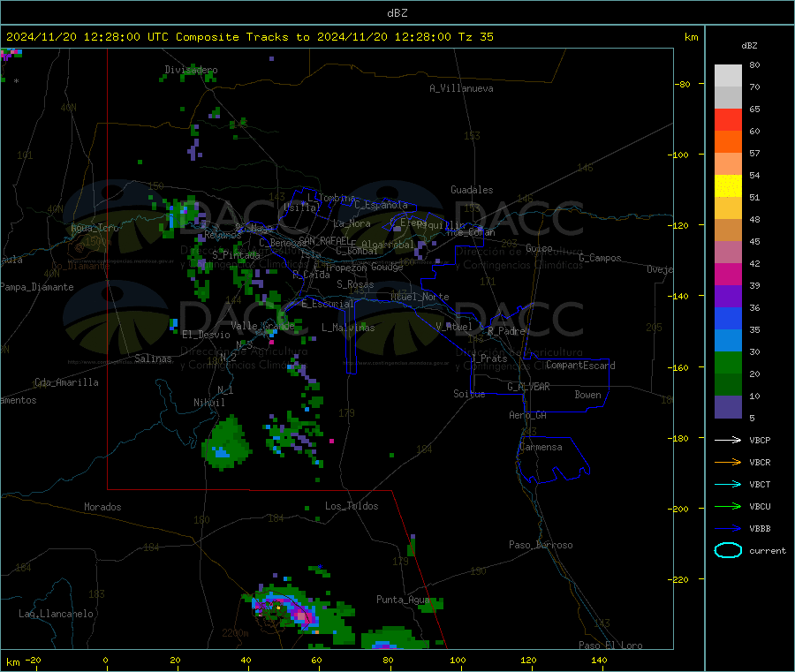The image size is (795, 672).
Task: Click the 'dBZ' heading above the color scale
Action: pos(749,46)
